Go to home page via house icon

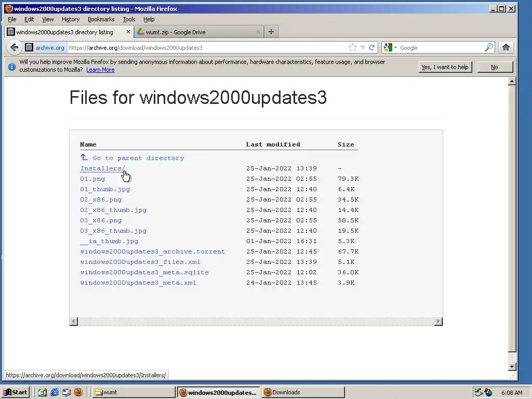pyautogui.click(x=506, y=47)
